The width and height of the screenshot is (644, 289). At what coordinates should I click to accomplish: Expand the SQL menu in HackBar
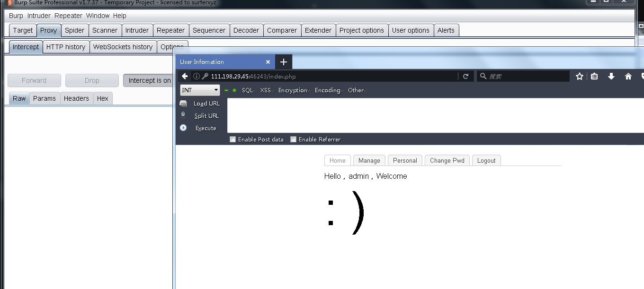248,90
